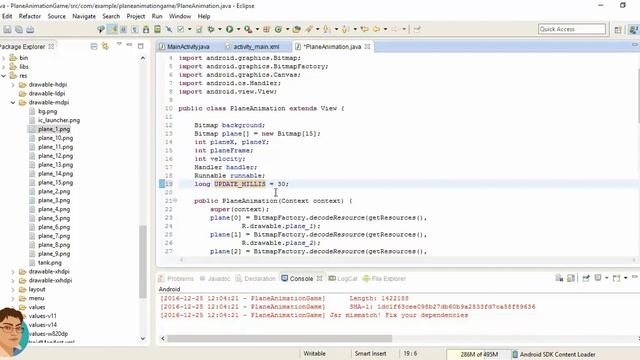The height and width of the screenshot is (360, 640).
Task: Switch to the File Explorer tab
Action: [384, 278]
